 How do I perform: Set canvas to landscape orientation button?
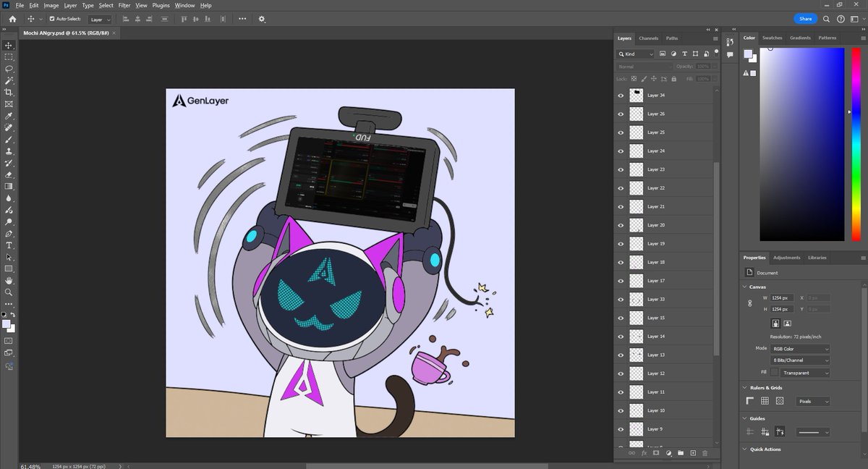(x=787, y=324)
